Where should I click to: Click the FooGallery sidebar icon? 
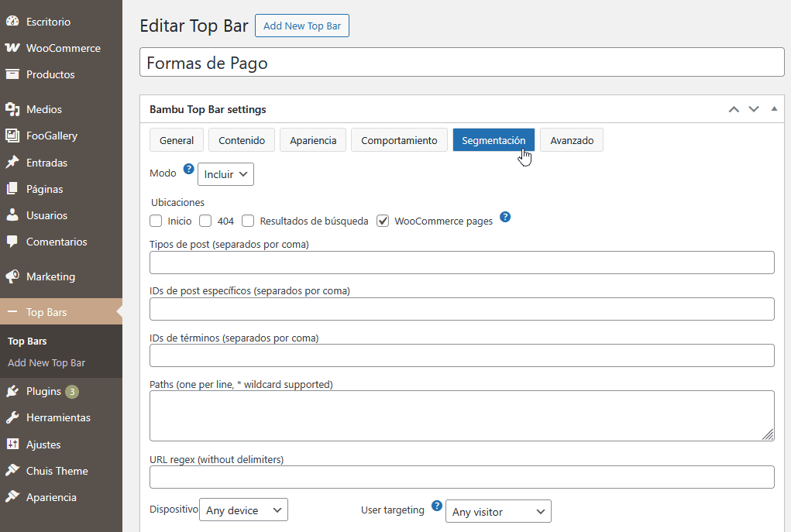coord(12,136)
